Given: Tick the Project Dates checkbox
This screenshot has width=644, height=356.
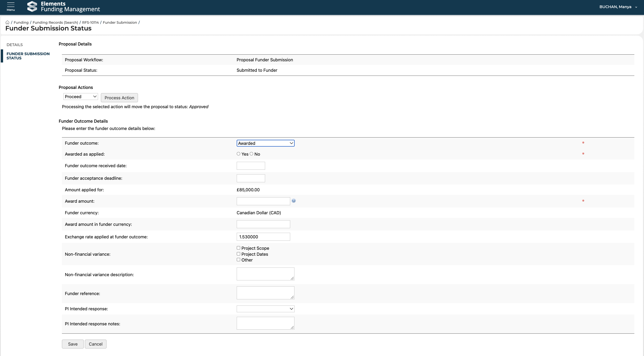Looking at the screenshot, I should click(x=238, y=254).
